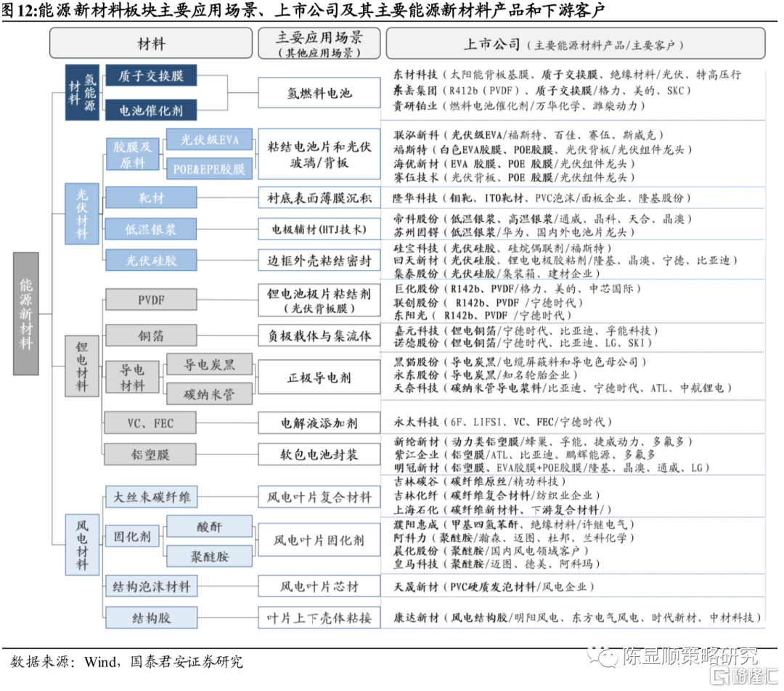Click the POE&EPE胶膜 box
Image resolution: width=784 pixels, height=691 pixels.
coord(210,169)
